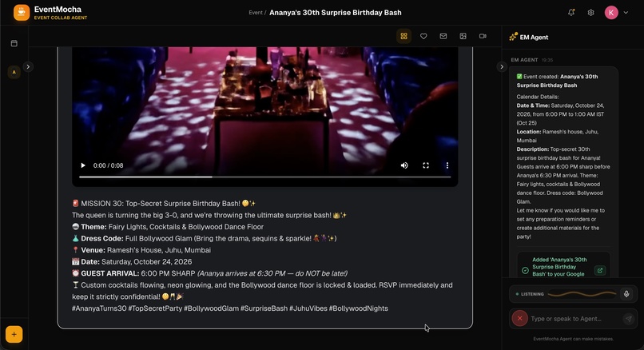Play the event video
The image size is (644, 350).
83,165
